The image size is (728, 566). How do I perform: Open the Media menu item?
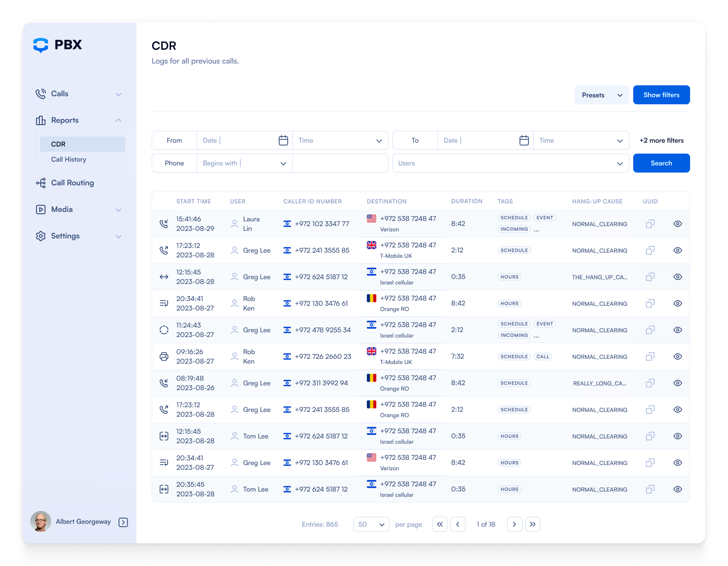[62, 210]
